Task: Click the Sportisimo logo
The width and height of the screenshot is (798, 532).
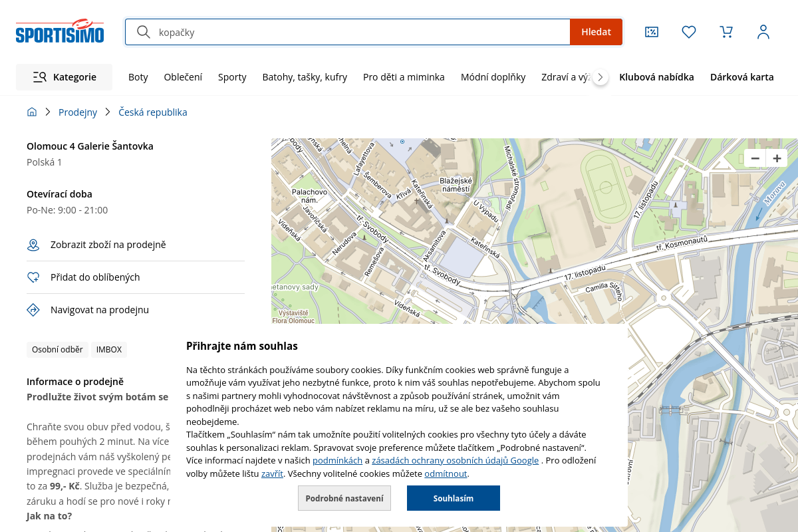Action: [x=60, y=31]
